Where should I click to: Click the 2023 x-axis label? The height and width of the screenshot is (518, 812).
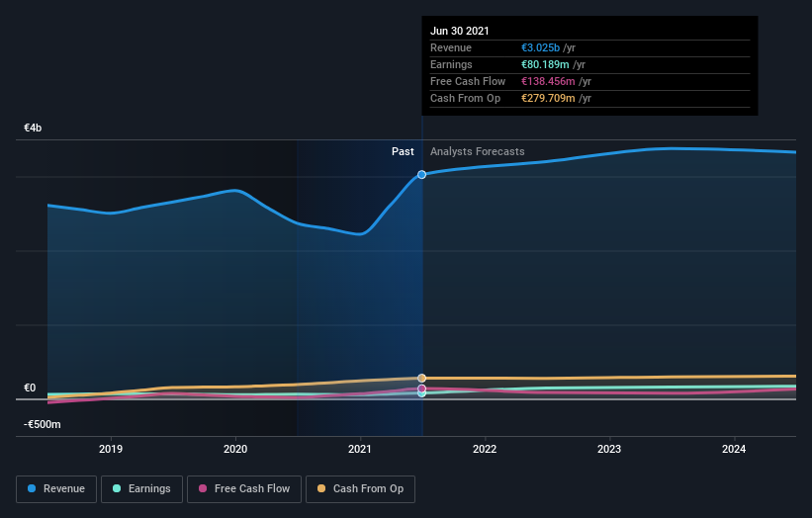[x=609, y=449]
